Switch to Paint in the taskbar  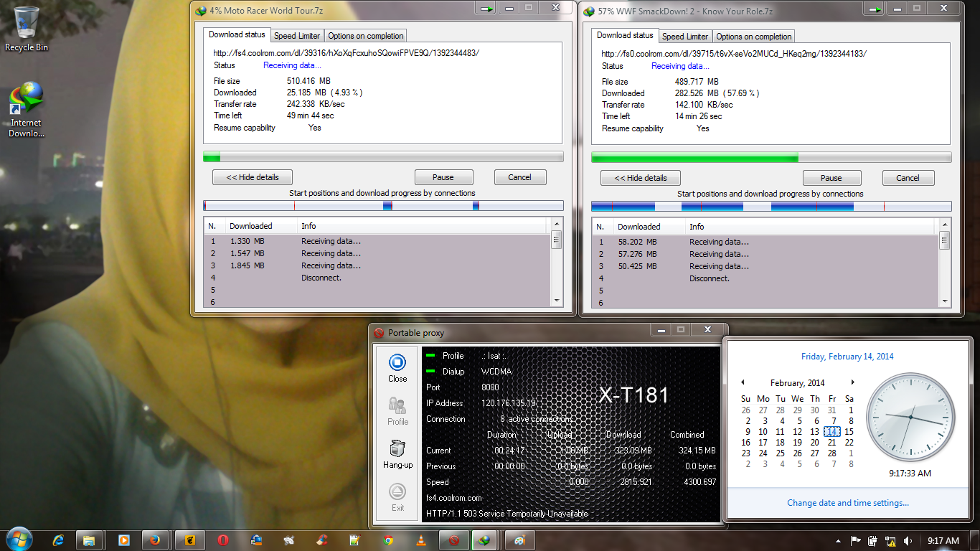(x=519, y=540)
